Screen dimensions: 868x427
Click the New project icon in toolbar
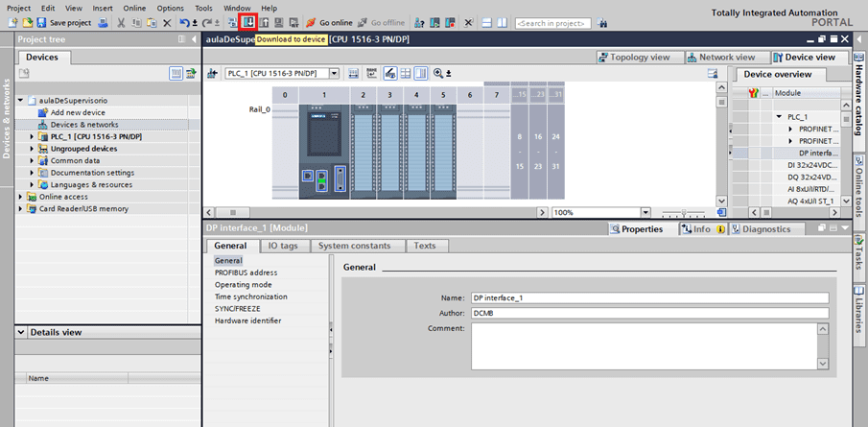[13, 23]
